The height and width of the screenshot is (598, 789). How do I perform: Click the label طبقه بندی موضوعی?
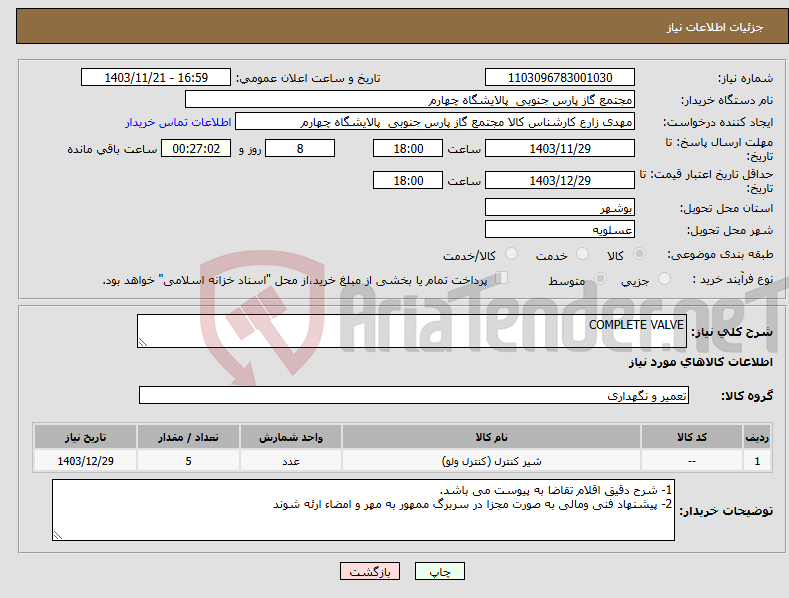click(720, 254)
